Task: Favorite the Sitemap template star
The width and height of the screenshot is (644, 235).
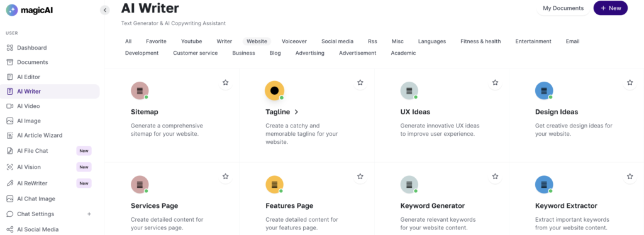Action: point(226,82)
